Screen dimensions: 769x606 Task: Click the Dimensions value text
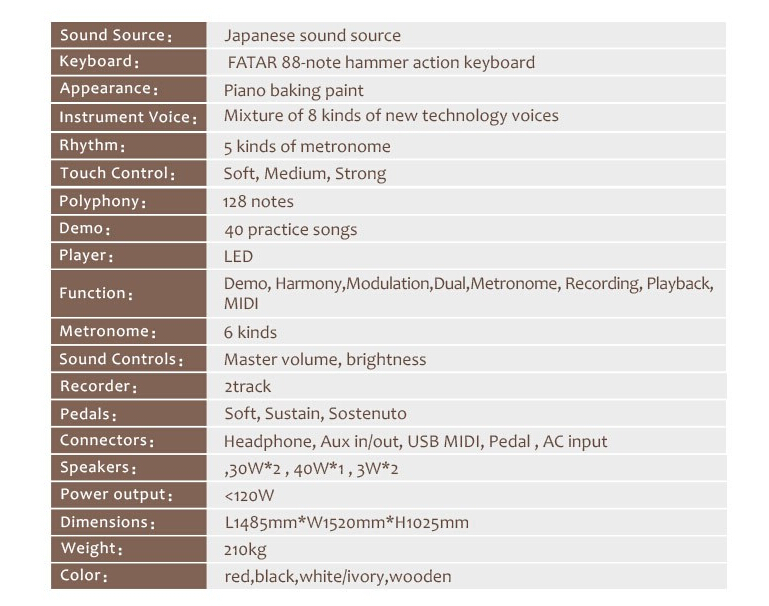[346, 522]
